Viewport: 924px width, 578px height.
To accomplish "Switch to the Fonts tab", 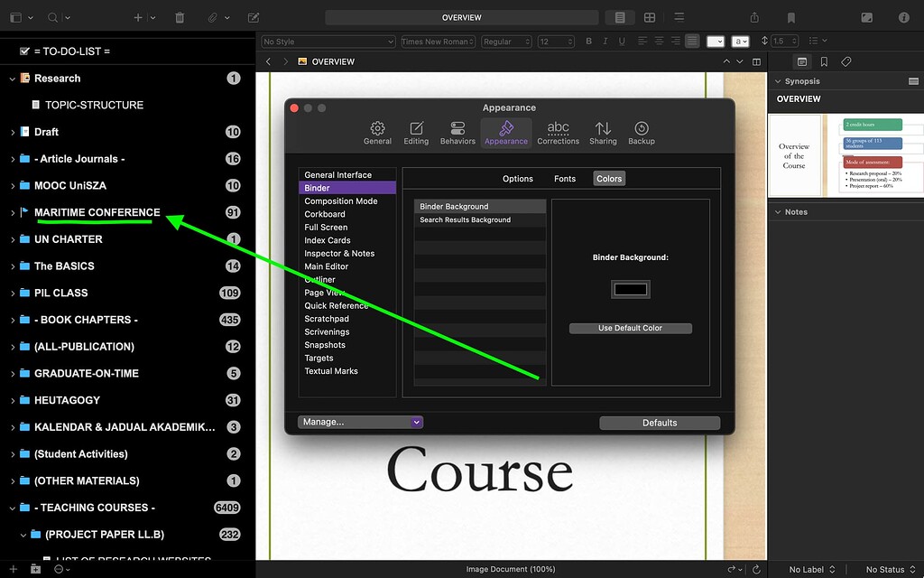I will pos(565,178).
